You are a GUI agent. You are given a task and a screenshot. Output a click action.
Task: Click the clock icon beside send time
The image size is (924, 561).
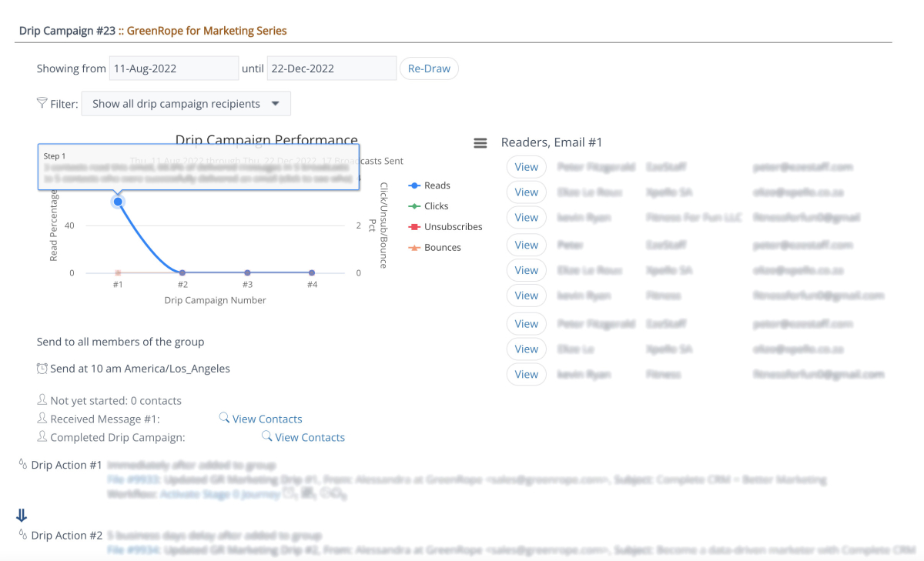(x=42, y=369)
